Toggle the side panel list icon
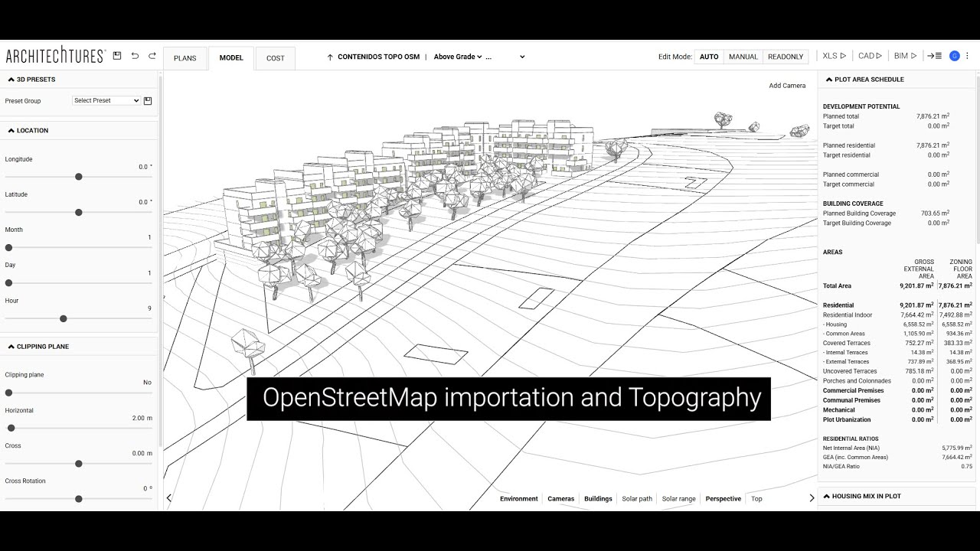This screenshot has height=551, width=980. (935, 56)
